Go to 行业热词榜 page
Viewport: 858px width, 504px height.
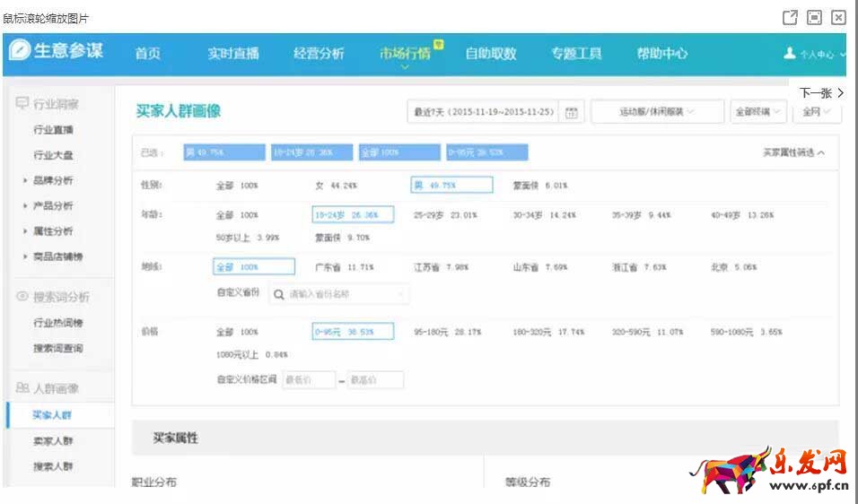coord(57,323)
